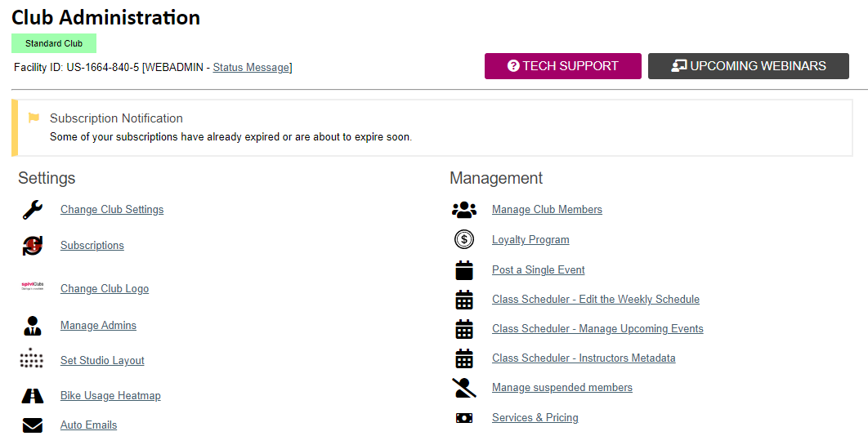Click the cash icon for Services & Pricing
Image resolution: width=868 pixels, height=436 pixels.
click(463, 418)
